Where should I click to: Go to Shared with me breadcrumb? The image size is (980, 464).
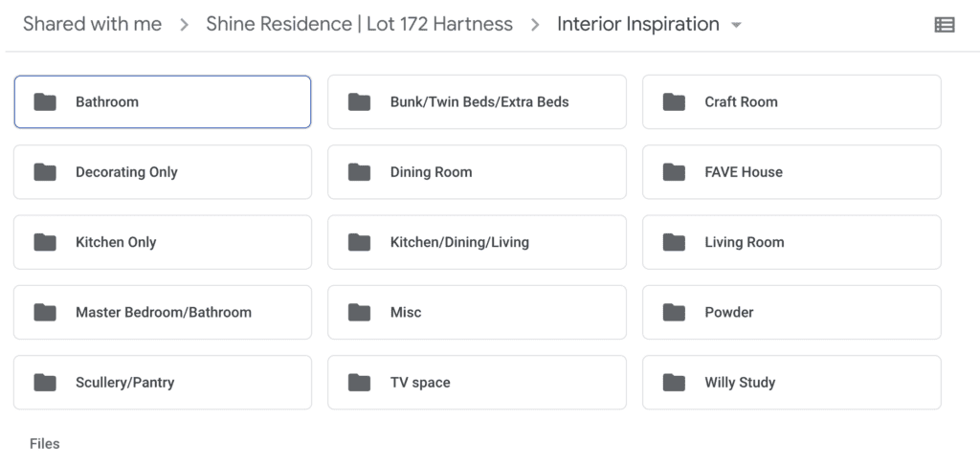pyautogui.click(x=92, y=25)
